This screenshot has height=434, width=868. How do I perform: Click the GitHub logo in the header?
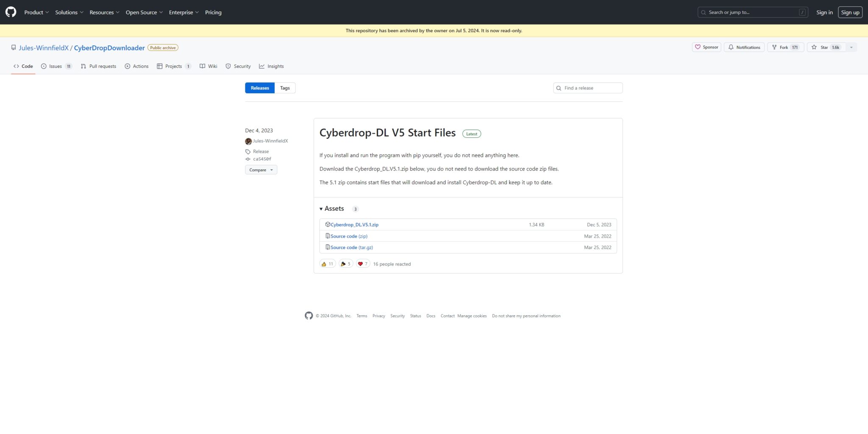pos(10,12)
